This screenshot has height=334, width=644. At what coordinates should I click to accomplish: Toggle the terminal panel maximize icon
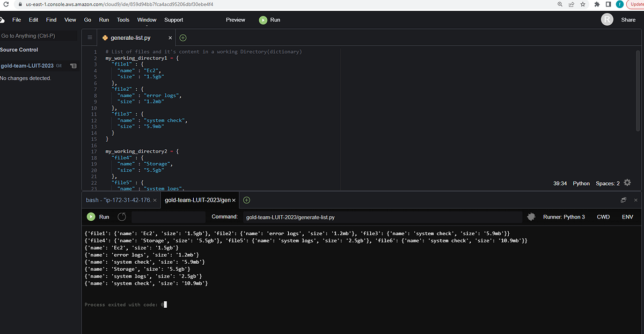[624, 199]
